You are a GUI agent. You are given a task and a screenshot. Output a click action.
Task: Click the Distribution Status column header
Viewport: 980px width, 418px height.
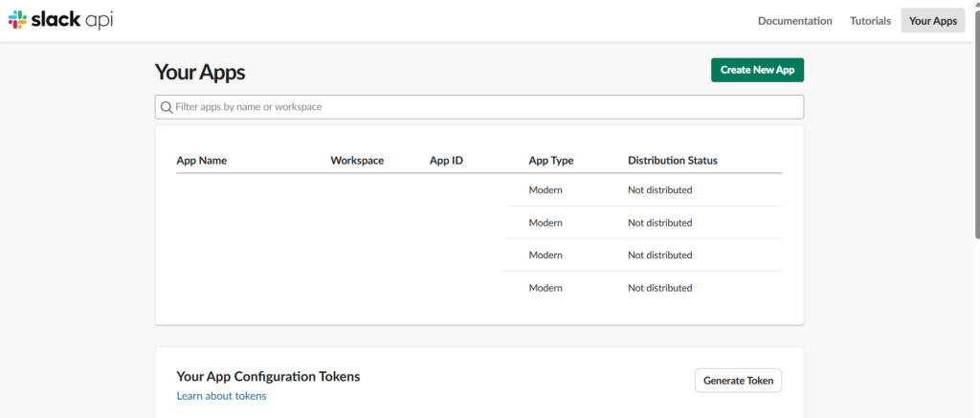672,161
